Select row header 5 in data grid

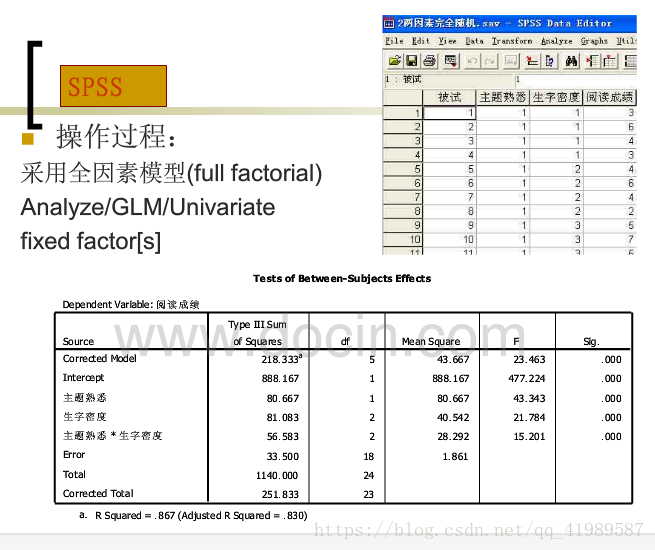403,169
